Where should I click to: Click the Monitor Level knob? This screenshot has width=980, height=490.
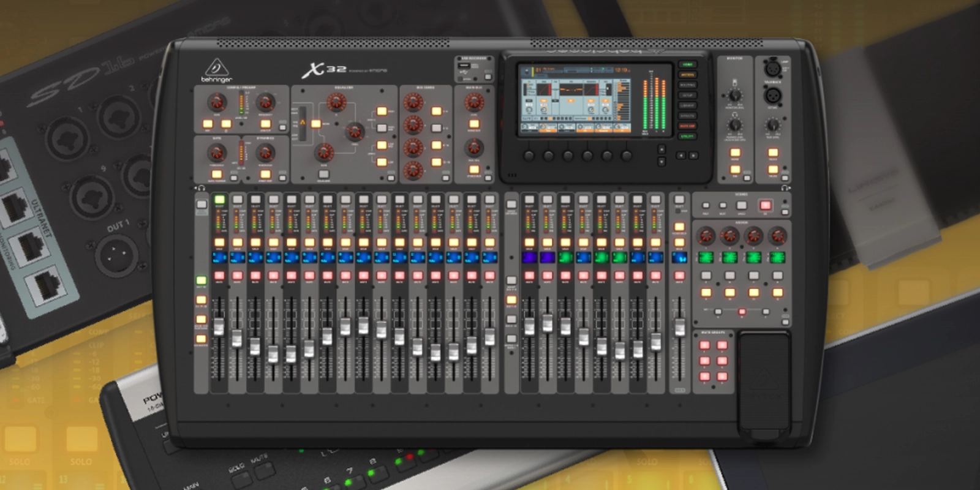point(734,96)
